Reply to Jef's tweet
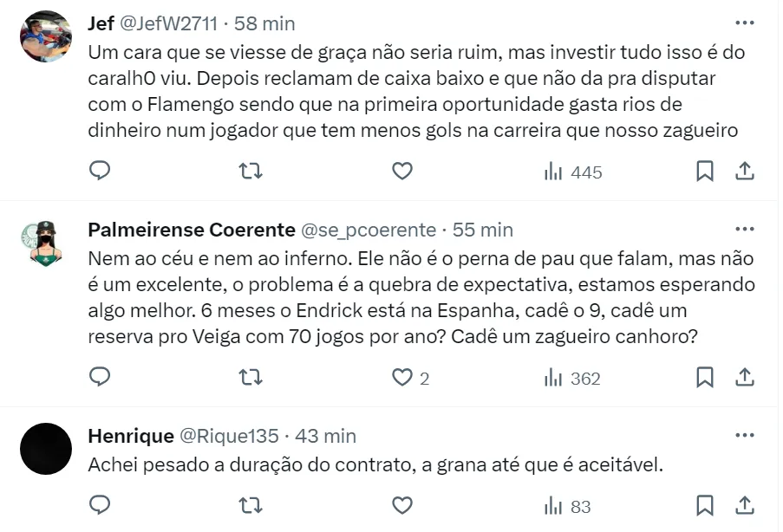Viewport: 783px width, 532px height. [x=101, y=172]
